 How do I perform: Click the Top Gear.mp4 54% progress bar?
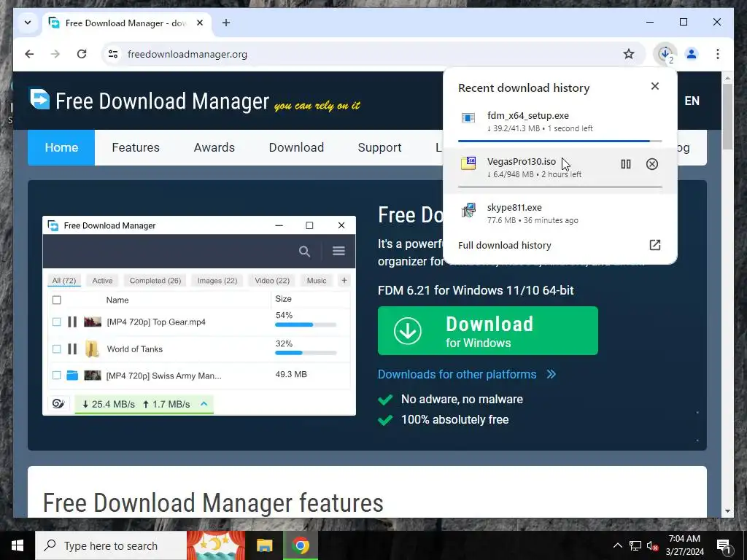pyautogui.click(x=306, y=324)
